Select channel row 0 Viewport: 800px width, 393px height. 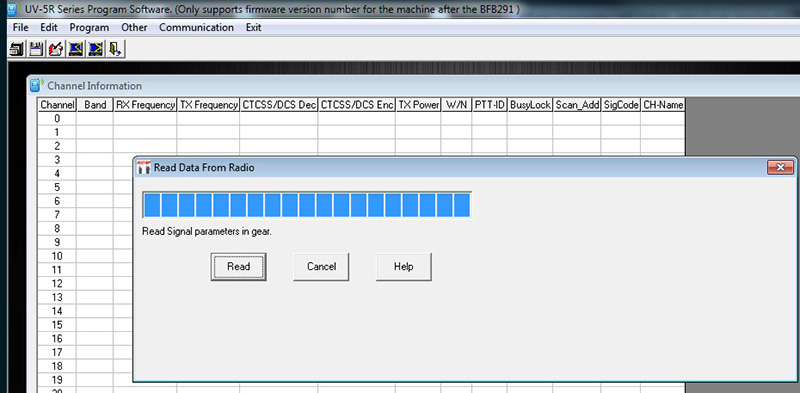click(x=58, y=118)
